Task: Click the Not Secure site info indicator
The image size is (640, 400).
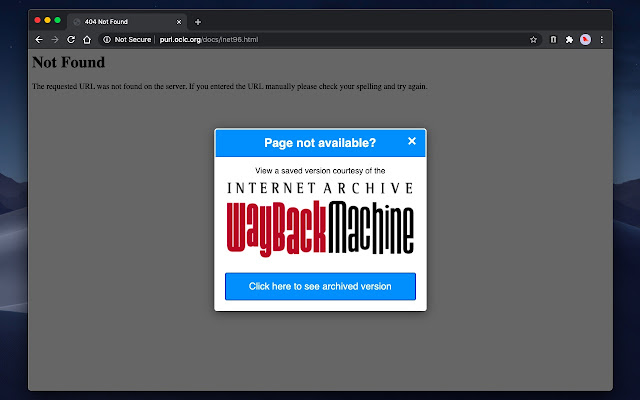Action: [x=127, y=39]
